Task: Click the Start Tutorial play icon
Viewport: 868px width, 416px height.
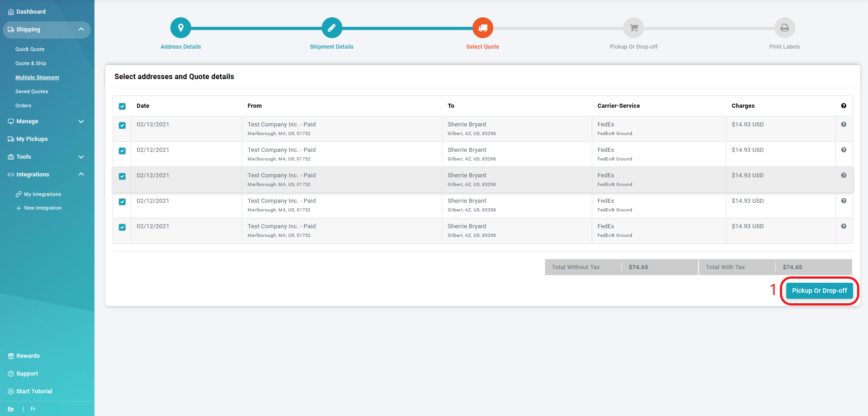Action: (x=11, y=391)
